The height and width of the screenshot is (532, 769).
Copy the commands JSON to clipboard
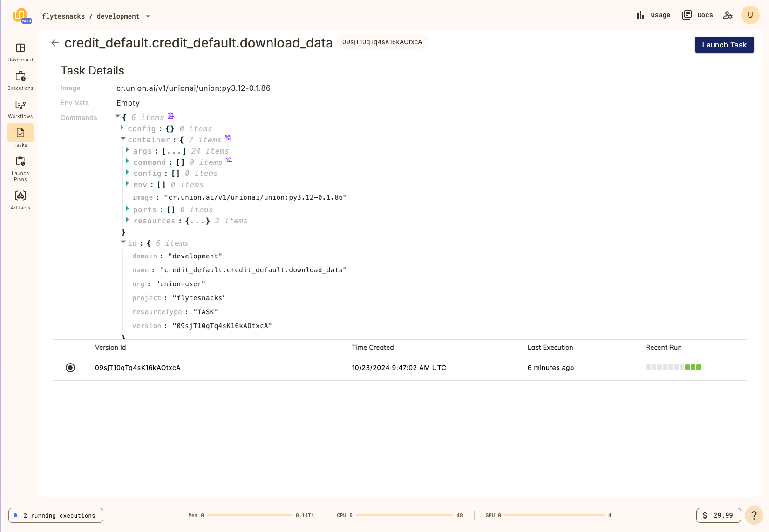pyautogui.click(x=170, y=115)
